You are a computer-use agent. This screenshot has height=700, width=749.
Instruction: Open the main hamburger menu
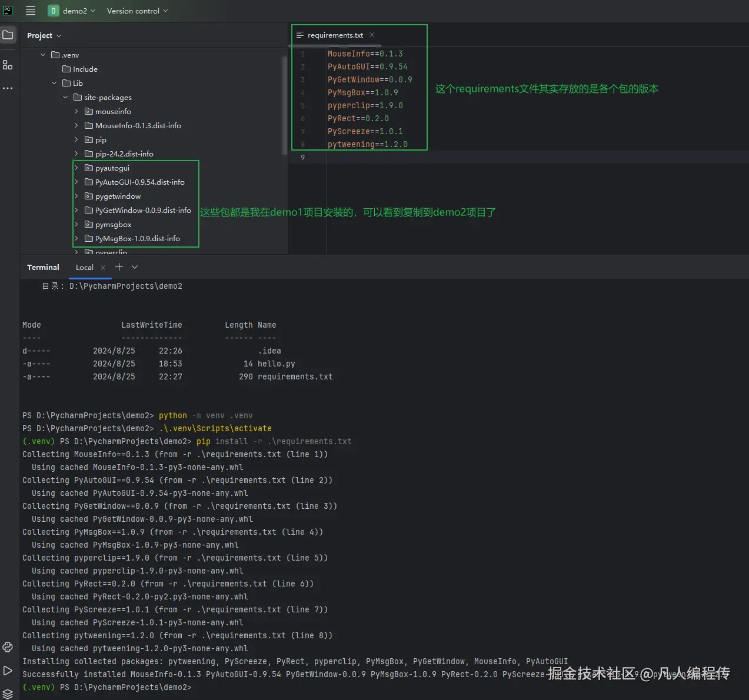click(x=31, y=11)
